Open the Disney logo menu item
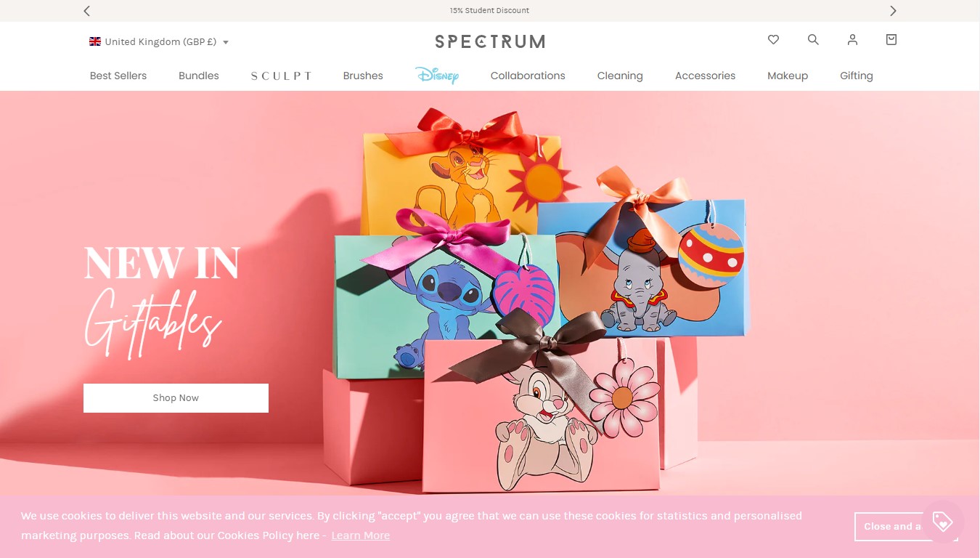The width and height of the screenshot is (980, 558). (437, 75)
